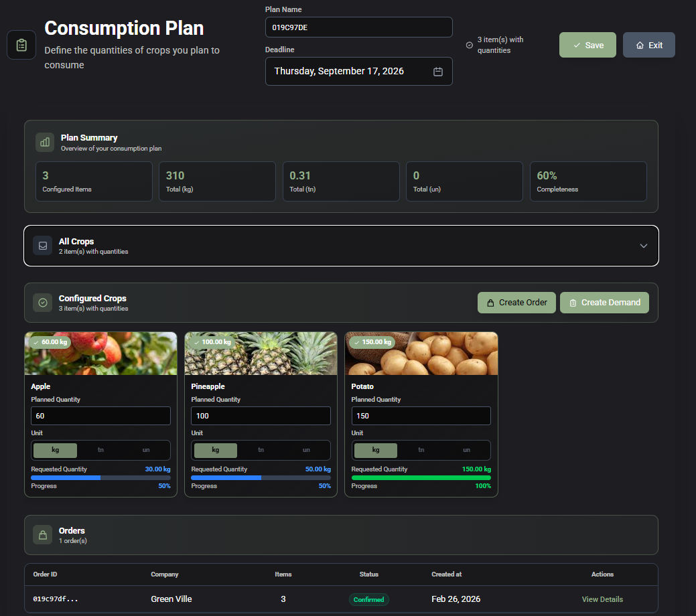Viewport: 696px width, 616px height.
Task: Click the crops box icon next to All Crops
Action: click(42, 245)
